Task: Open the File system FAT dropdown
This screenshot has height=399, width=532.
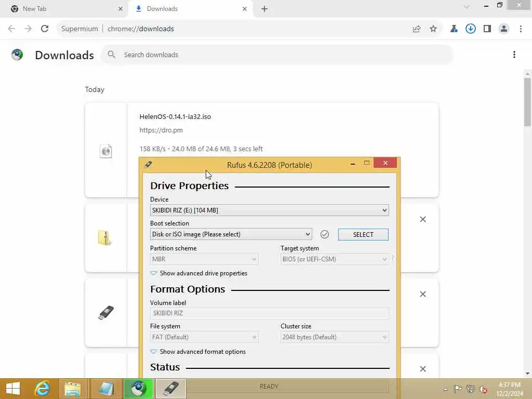Action: point(204,337)
